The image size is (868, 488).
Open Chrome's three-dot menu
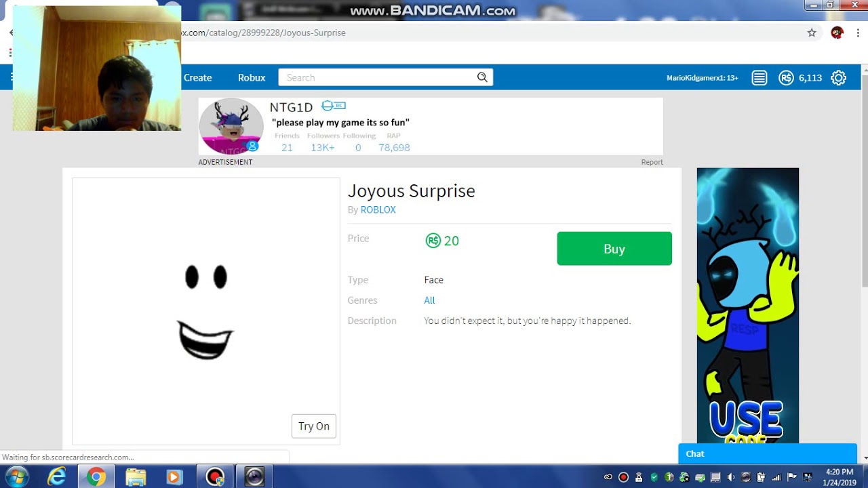coord(858,33)
